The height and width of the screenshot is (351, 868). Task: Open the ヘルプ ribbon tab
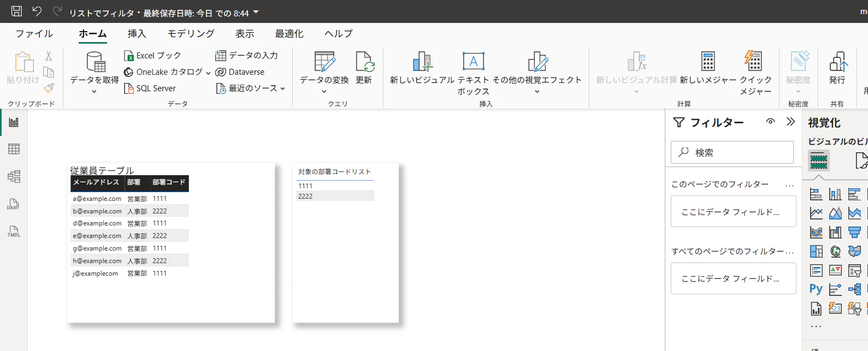tap(338, 34)
